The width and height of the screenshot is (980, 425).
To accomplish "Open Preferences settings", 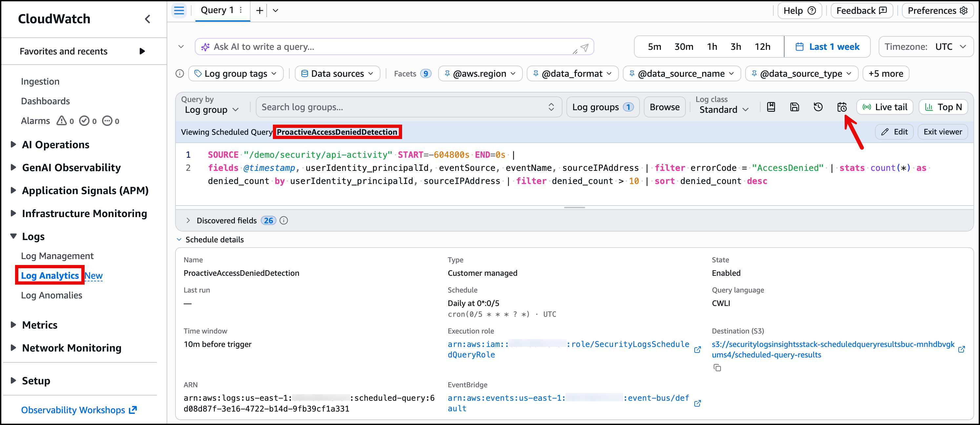I will pyautogui.click(x=937, y=10).
